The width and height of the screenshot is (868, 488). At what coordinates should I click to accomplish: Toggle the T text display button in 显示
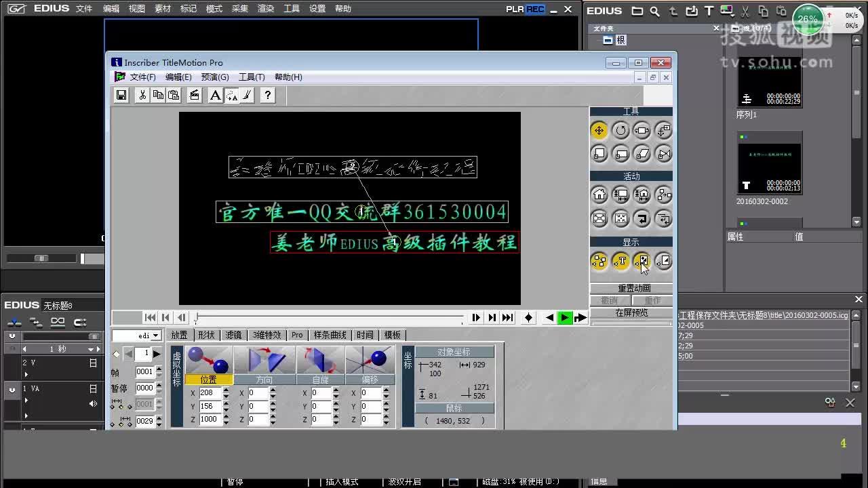click(620, 261)
